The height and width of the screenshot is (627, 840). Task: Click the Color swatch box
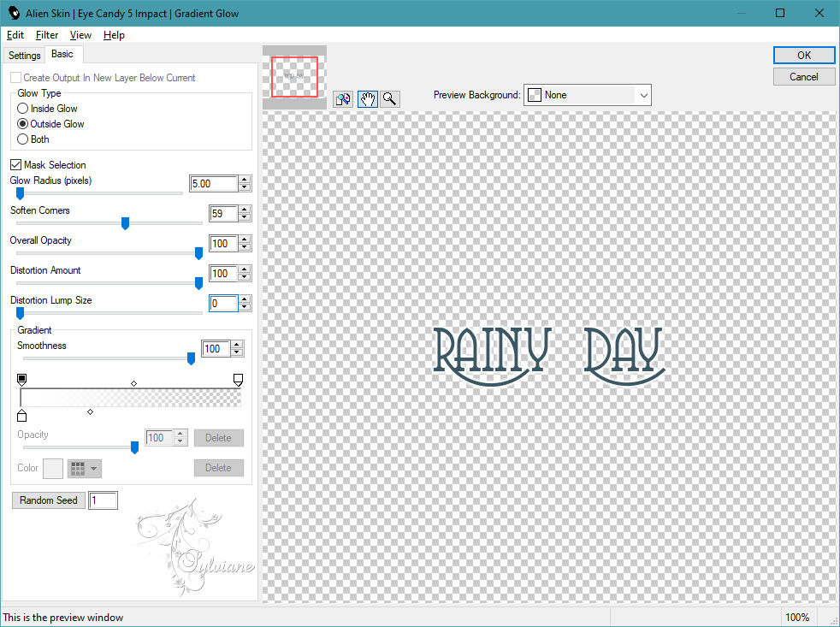click(52, 469)
